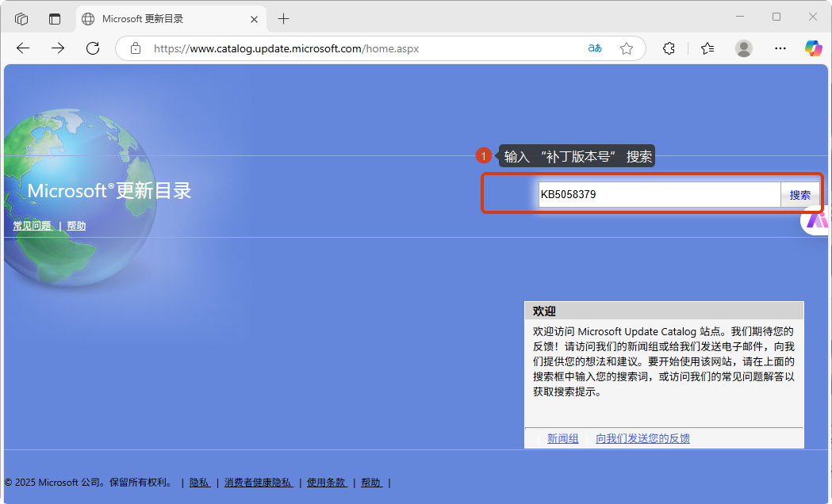Focus the KB5058379 search input box

(x=659, y=194)
